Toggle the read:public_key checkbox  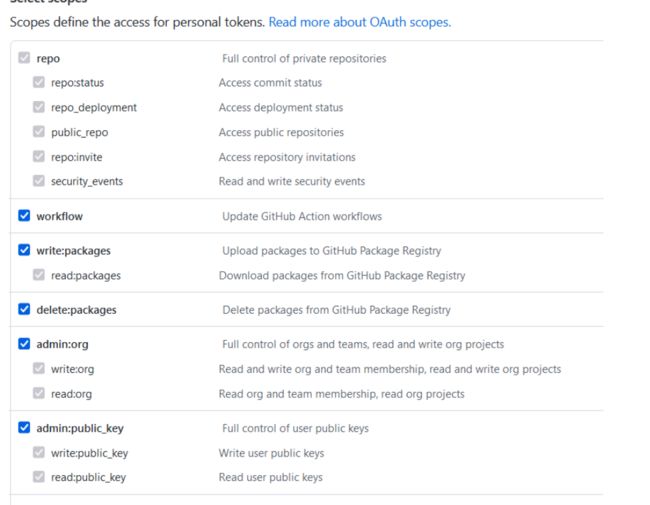39,477
